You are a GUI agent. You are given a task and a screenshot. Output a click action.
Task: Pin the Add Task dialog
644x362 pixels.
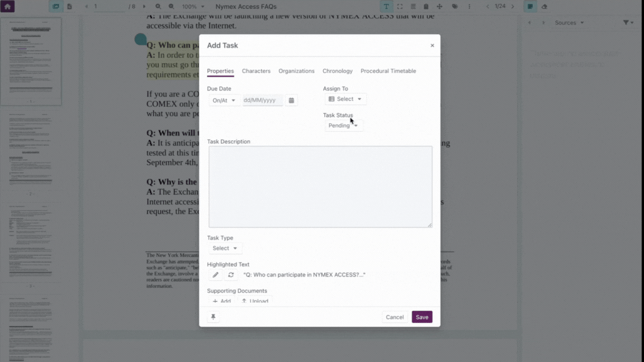click(213, 317)
